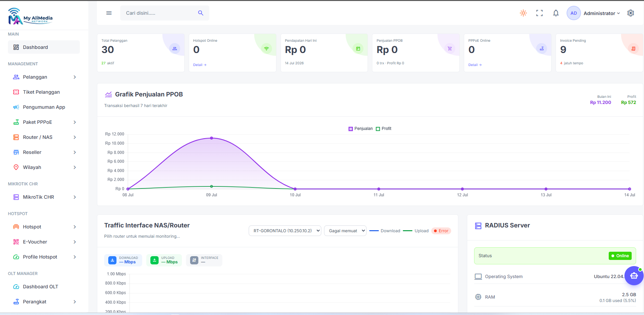Open Pengumuman App menu item

[44, 107]
